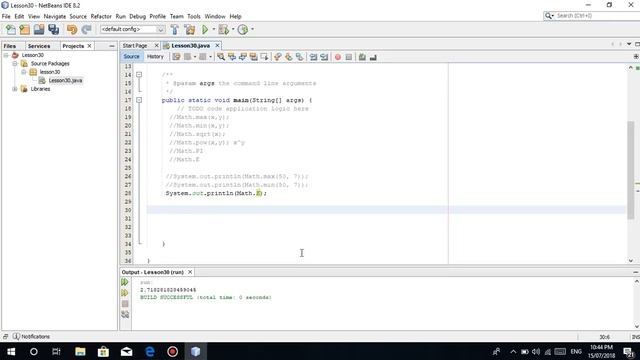Click the Windows Start button

pyautogui.click(x=11, y=351)
